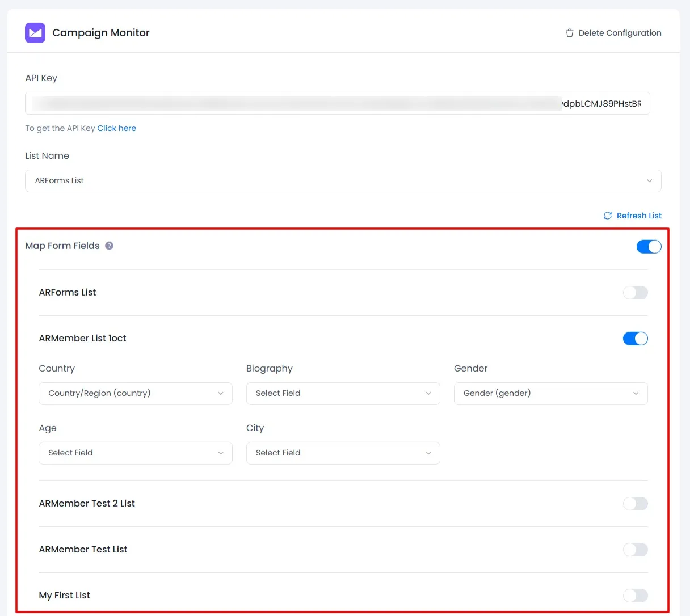This screenshot has height=616, width=690.
Task: Enable the My First List toggle
Action: coord(635,596)
